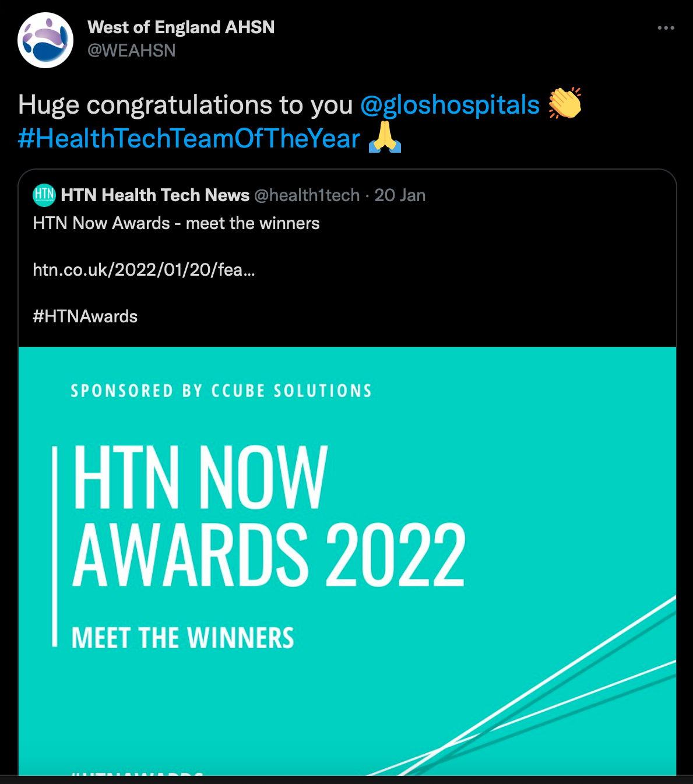Viewport: 693px width, 784px height.
Task: Open the #HealthTechTeamOfTheYear hashtag
Action: click(189, 139)
